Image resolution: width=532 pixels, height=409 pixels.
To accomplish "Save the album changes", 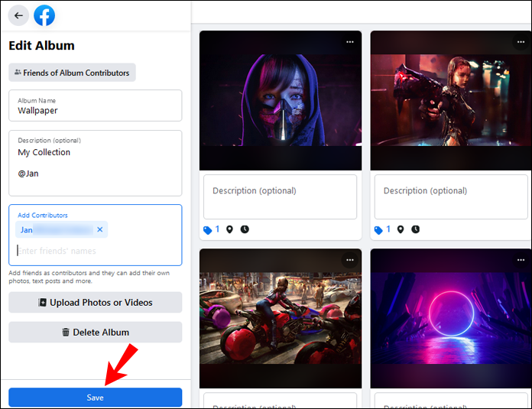I will [x=96, y=397].
